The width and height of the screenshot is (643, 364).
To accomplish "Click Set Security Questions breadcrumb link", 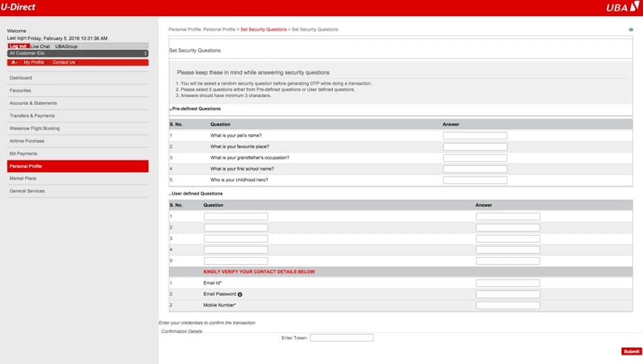I will pyautogui.click(x=263, y=29).
